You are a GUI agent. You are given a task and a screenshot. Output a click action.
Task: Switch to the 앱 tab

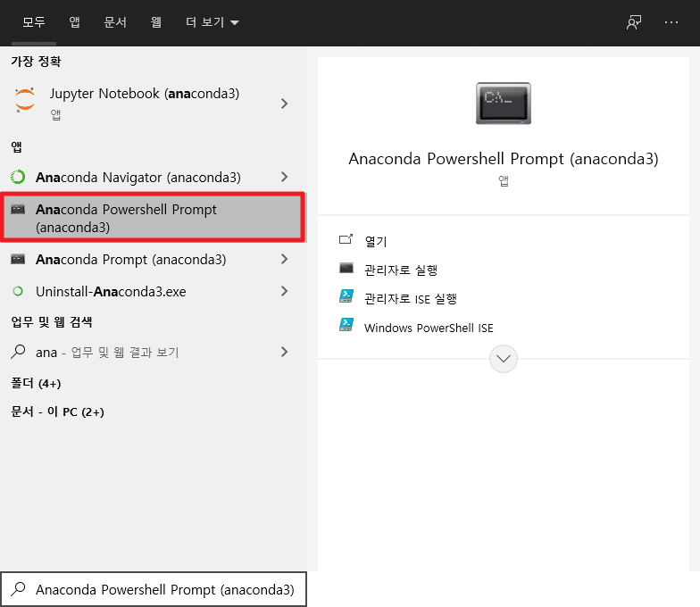tap(75, 22)
